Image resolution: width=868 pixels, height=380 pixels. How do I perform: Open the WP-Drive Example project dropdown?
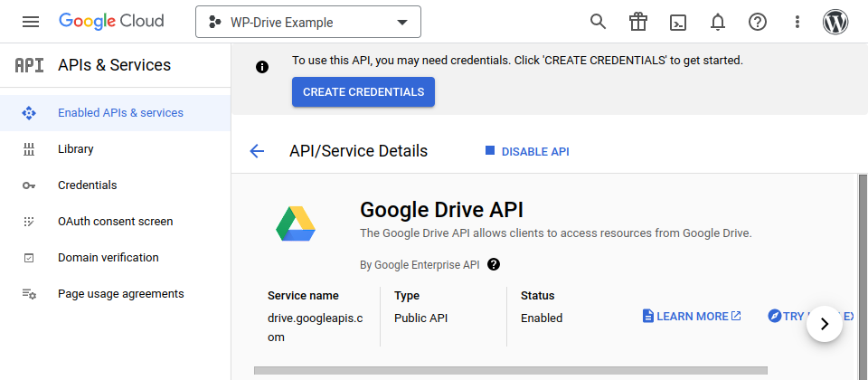click(x=308, y=22)
